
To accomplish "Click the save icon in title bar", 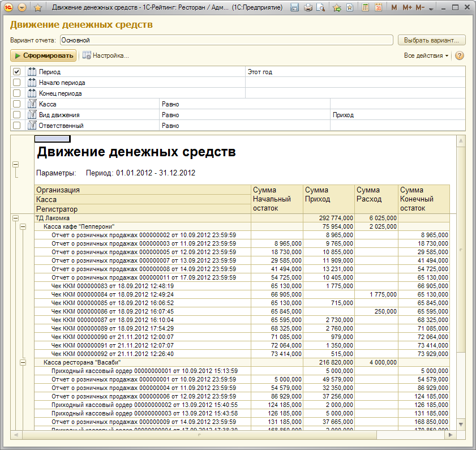I will 294,8.
